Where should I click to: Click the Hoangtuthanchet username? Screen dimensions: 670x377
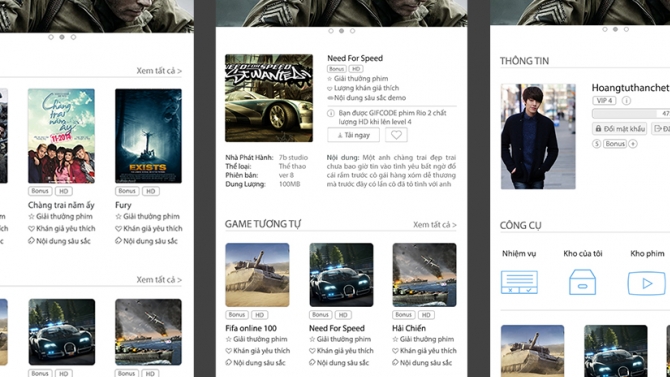[631, 88]
